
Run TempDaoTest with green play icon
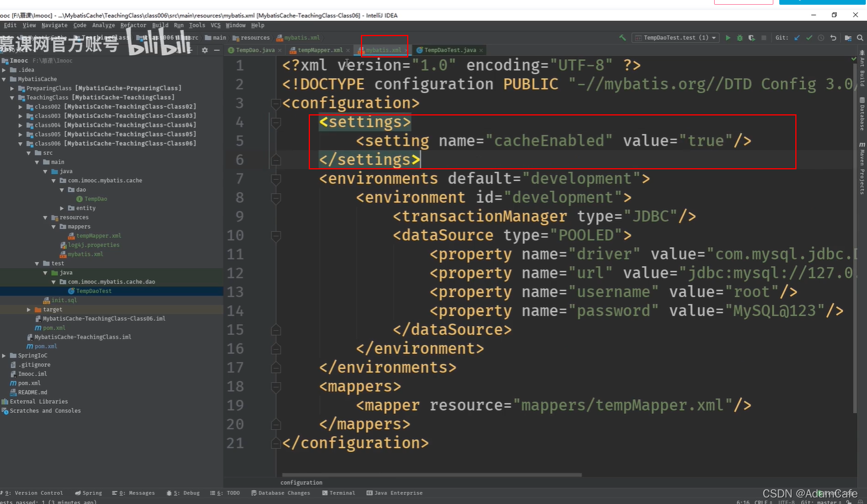728,37
